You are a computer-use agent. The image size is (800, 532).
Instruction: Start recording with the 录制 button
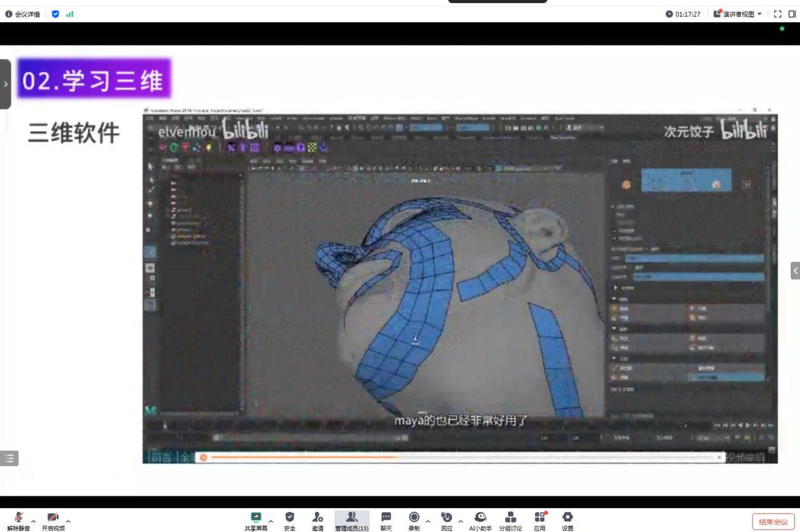[x=414, y=520]
